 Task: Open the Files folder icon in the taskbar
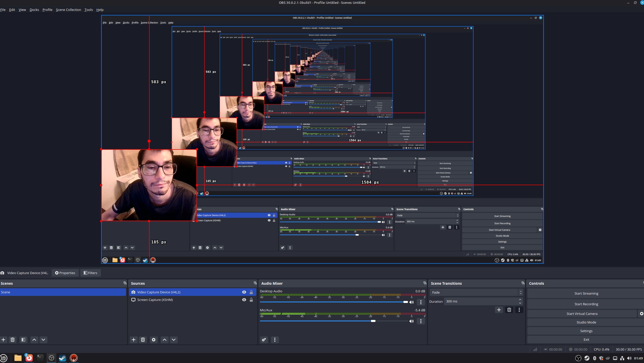pos(18,358)
